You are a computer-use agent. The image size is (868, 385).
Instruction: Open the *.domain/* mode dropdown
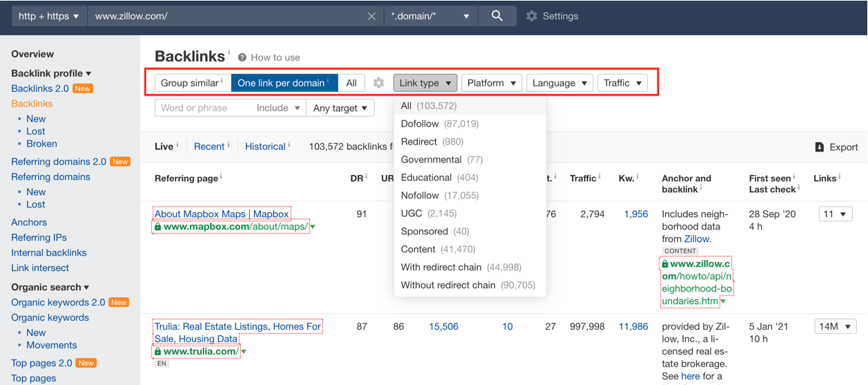pyautogui.click(x=430, y=16)
